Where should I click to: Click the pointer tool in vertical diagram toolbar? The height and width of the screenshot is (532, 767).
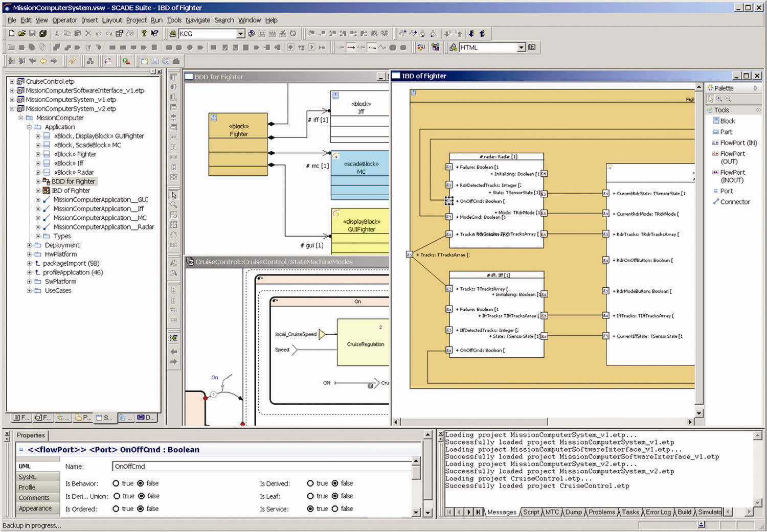coord(174,195)
